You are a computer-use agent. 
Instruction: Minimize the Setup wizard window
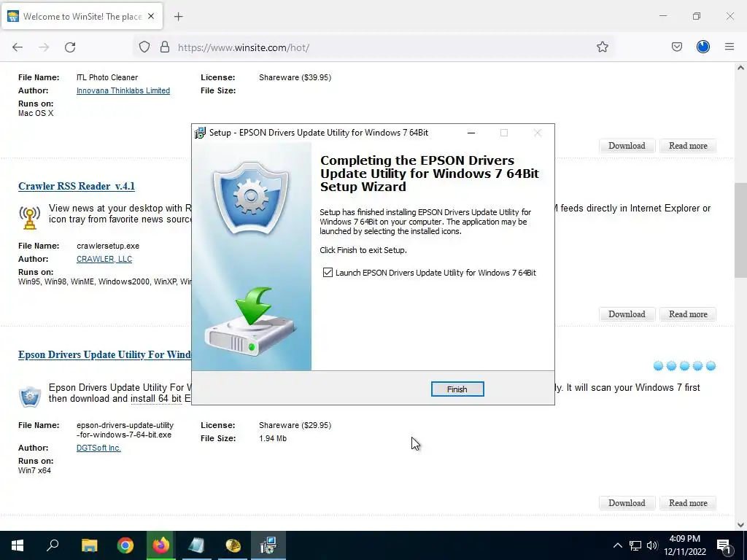(471, 133)
